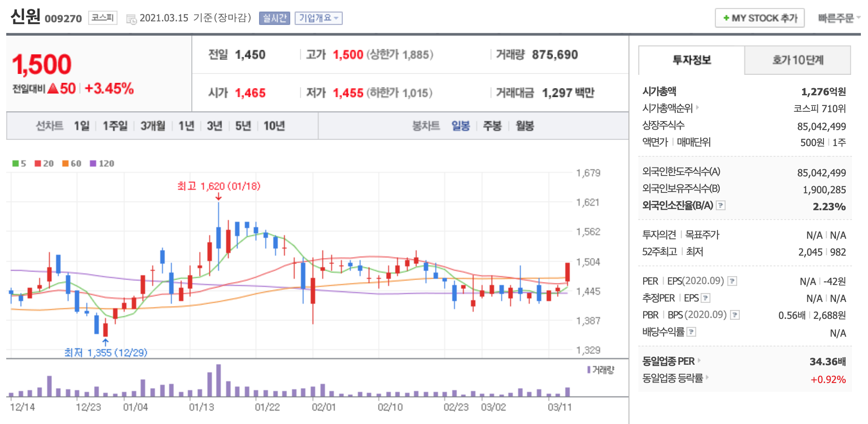The width and height of the screenshot is (868, 424).
Task: Select 1년 line chart period
Action: [187, 126]
